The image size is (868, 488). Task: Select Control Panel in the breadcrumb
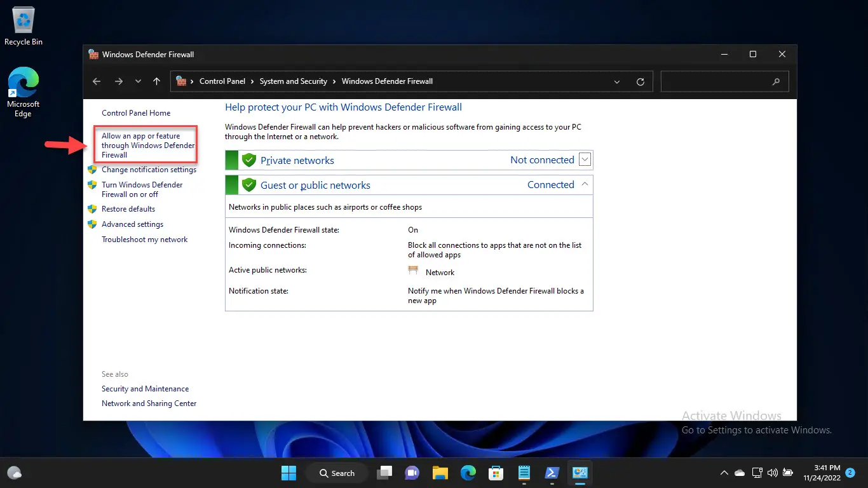222,81
